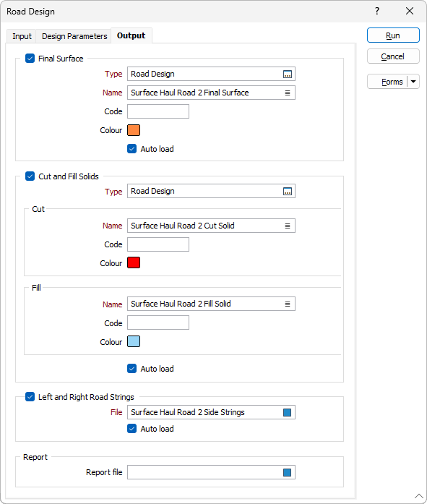This screenshot has width=427, height=504.
Task: Click the Cancel button
Action: pyautogui.click(x=393, y=56)
